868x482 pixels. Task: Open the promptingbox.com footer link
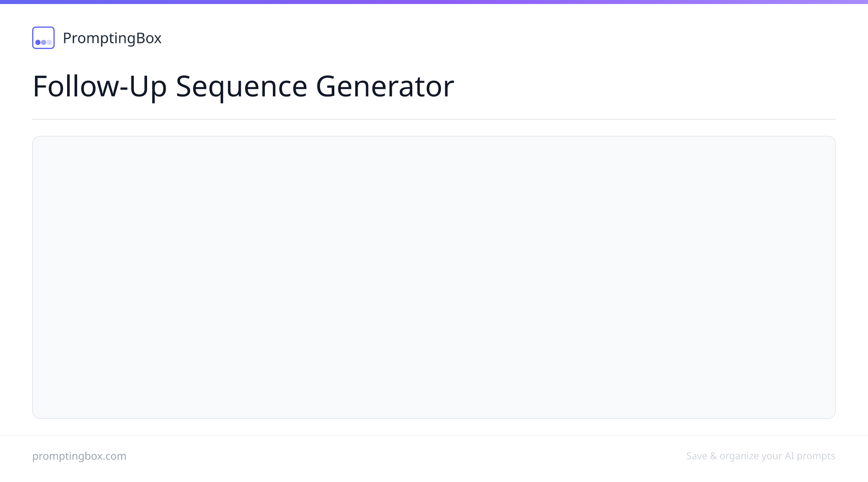tap(79, 456)
